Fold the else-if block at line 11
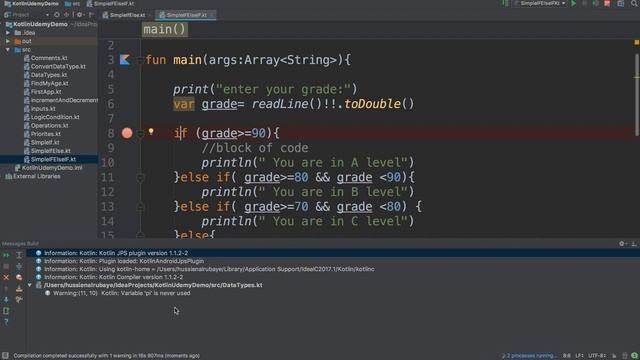This screenshot has width=640, height=360. [140, 178]
